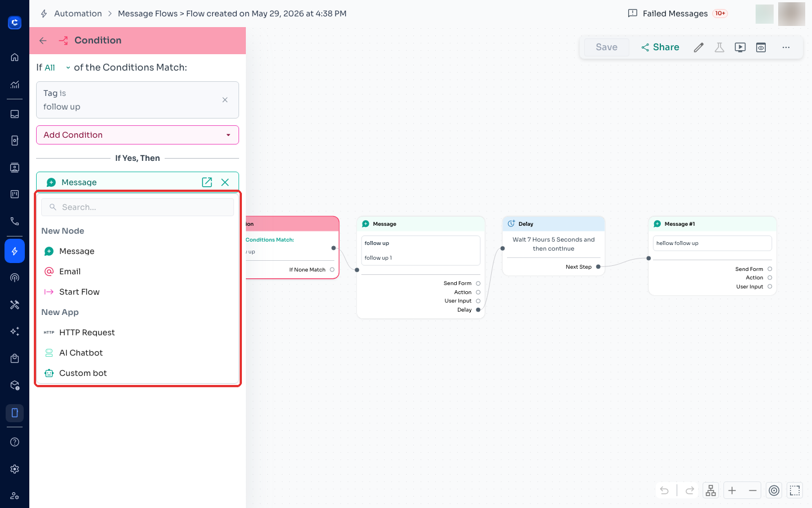Expand the Message action selector
The width and height of the screenshot is (812, 508).
pyautogui.click(x=138, y=182)
